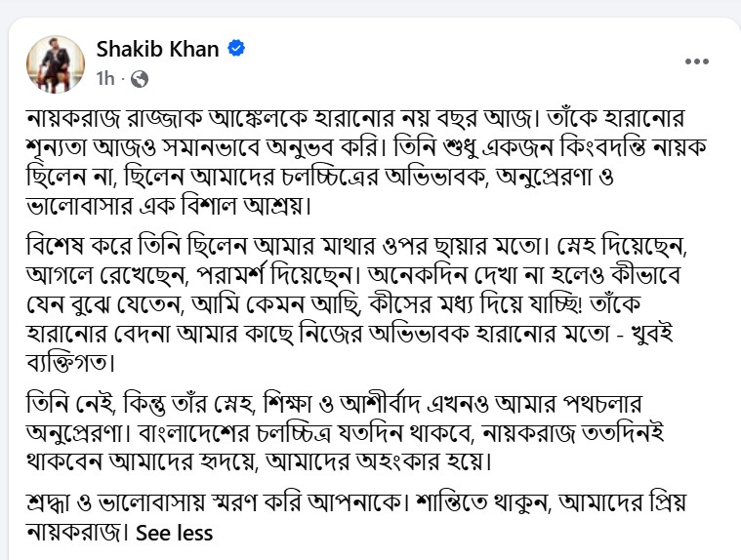Click the line starting "আগলে রেখেছেন, পরামর্শ"
The height and width of the screenshot is (560, 741).
tap(353, 276)
